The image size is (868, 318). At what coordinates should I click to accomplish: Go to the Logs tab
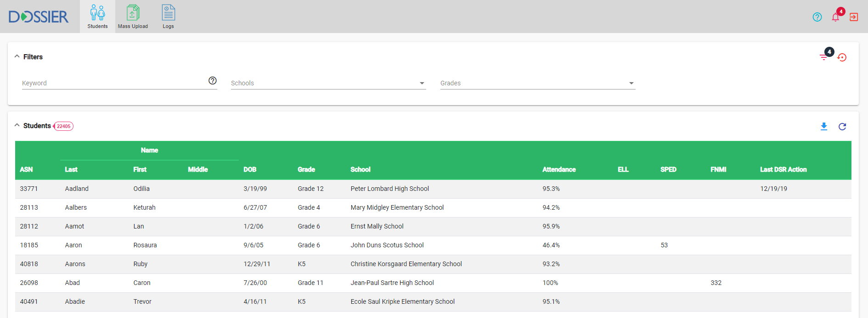[168, 17]
